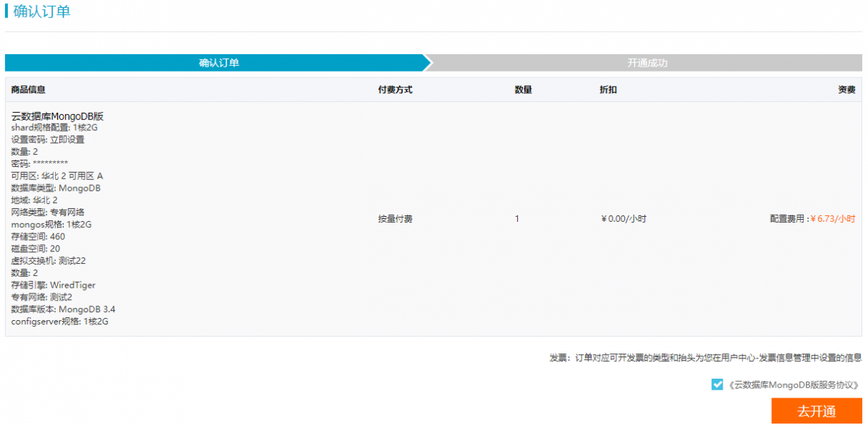
Task: Click the ¥0.00/小时 discount value
Action: (624, 218)
